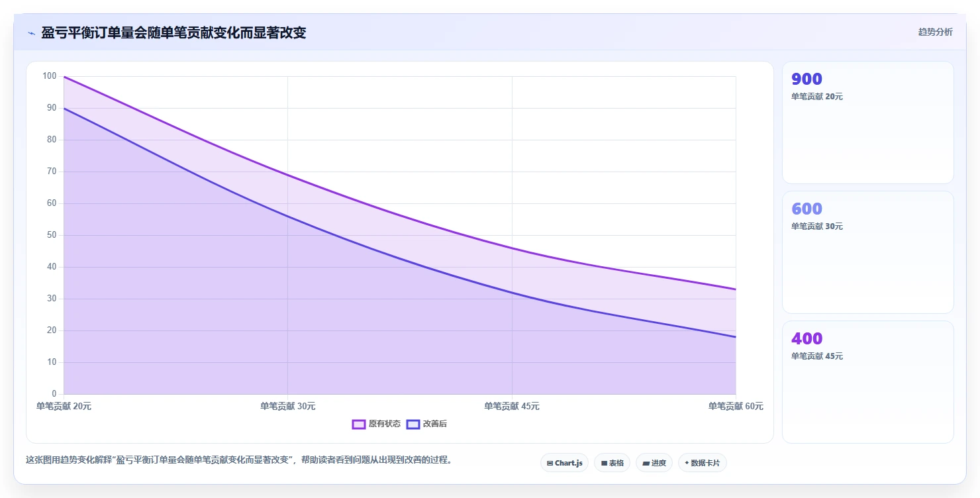Click the icon inside the 数据卡片 tag
Screen dimensions: 980x498
687,464
